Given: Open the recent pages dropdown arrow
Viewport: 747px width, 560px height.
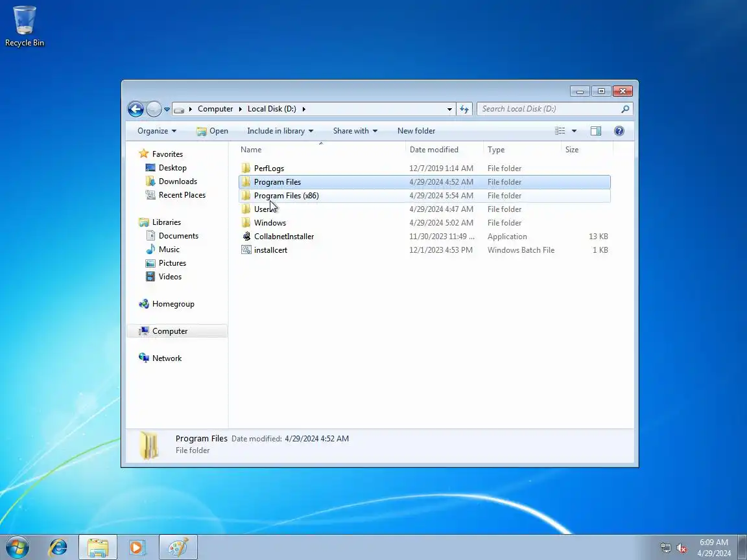Looking at the screenshot, I should point(167,110).
